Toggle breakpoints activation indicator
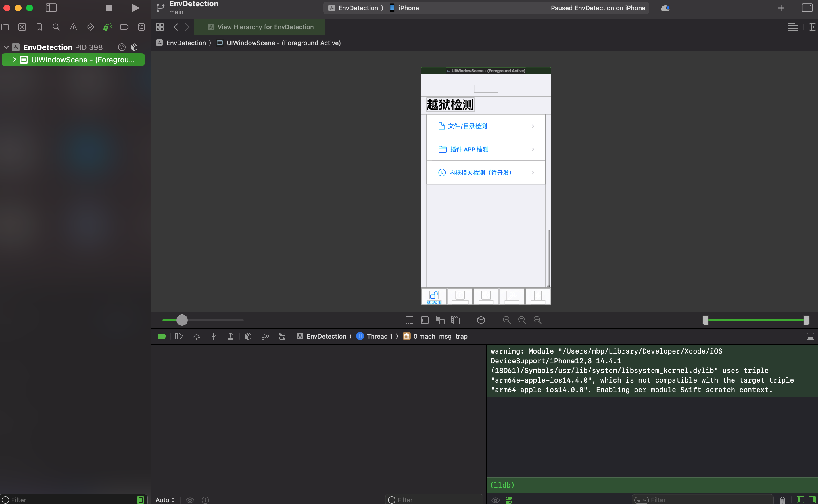This screenshot has width=818, height=504. pos(161,336)
